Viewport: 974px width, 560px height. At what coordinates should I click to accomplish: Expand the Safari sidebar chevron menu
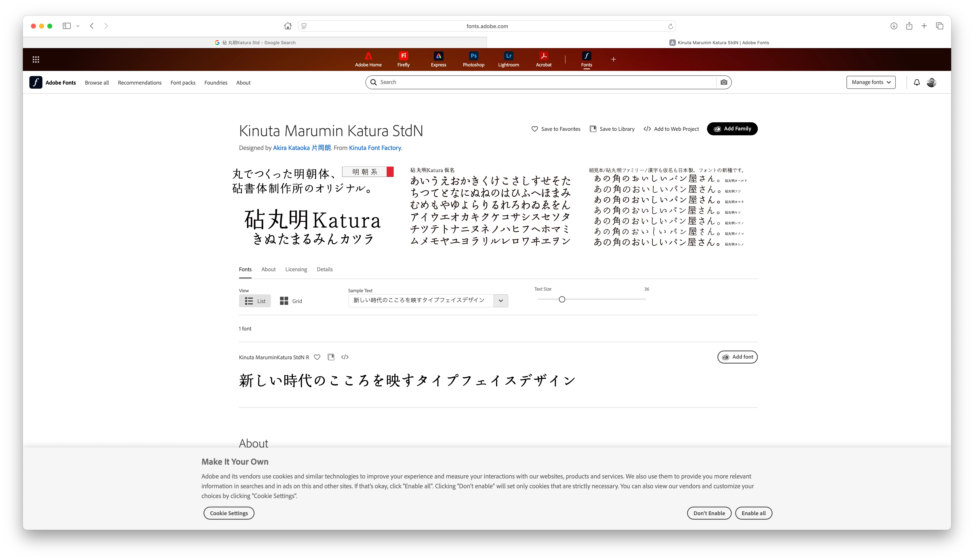(78, 26)
